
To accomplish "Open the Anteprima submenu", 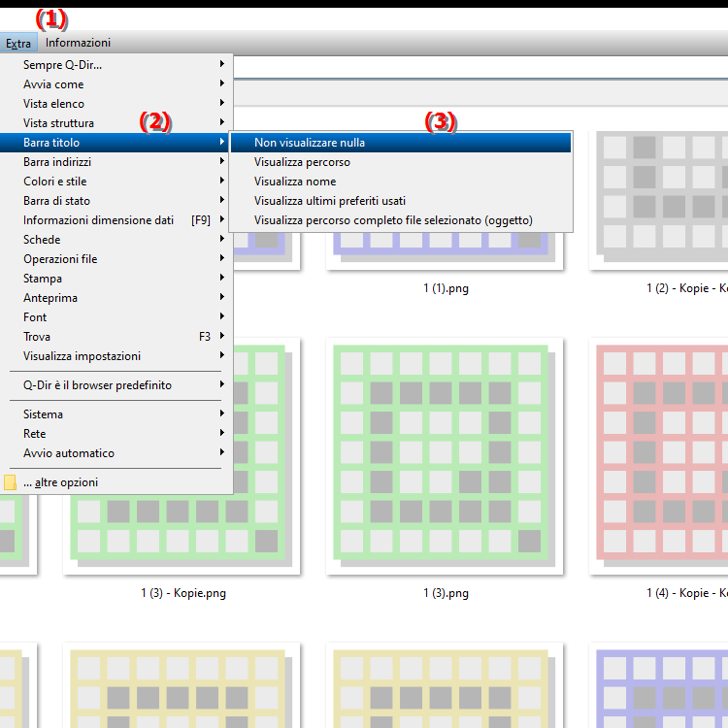I will click(116, 298).
